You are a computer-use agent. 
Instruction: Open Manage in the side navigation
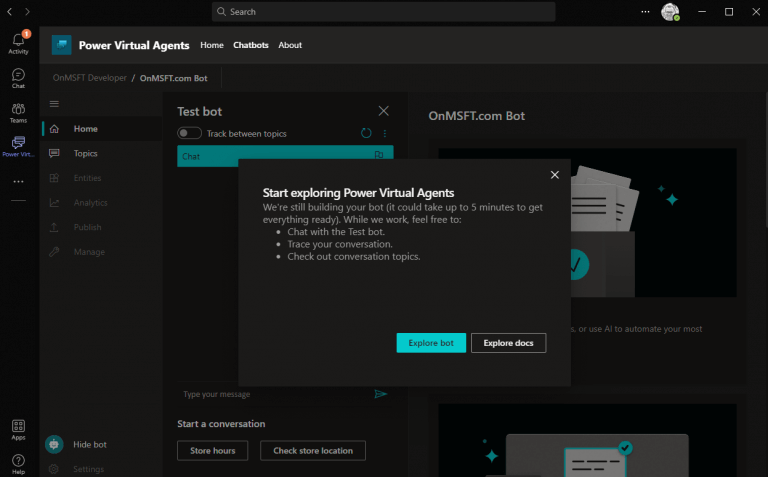pos(102,252)
